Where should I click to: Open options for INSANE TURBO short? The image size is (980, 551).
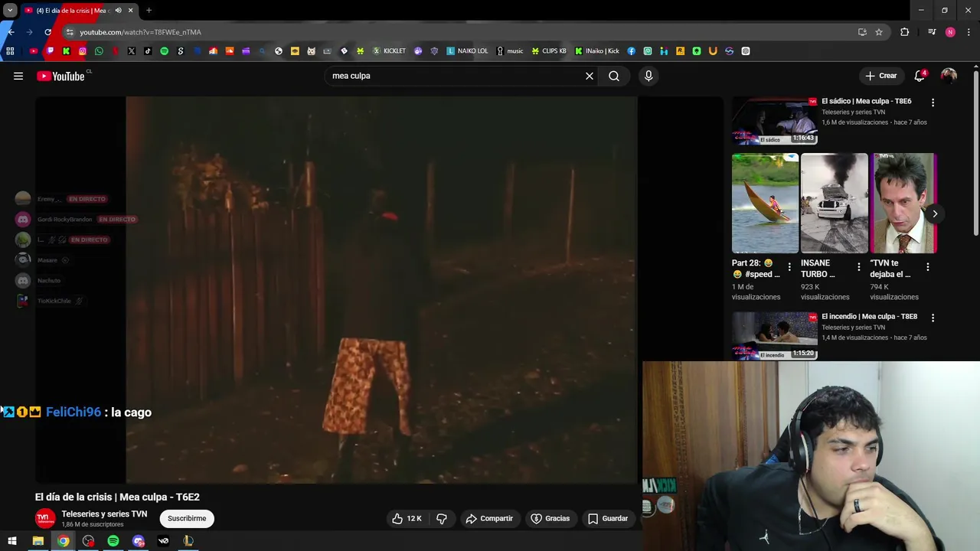[x=858, y=267]
